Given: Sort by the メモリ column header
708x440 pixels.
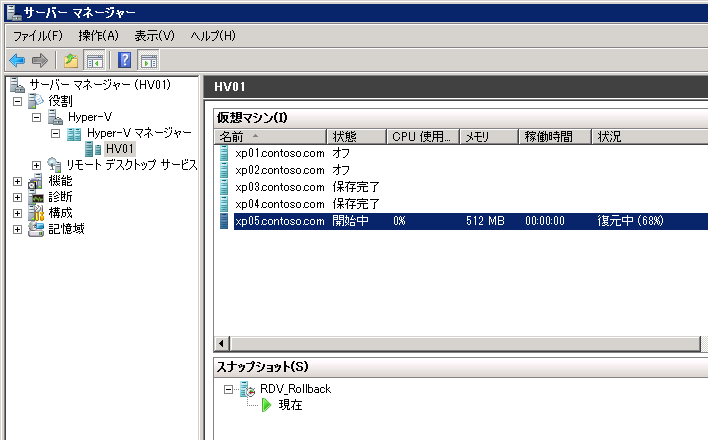Looking at the screenshot, I should (x=489, y=136).
